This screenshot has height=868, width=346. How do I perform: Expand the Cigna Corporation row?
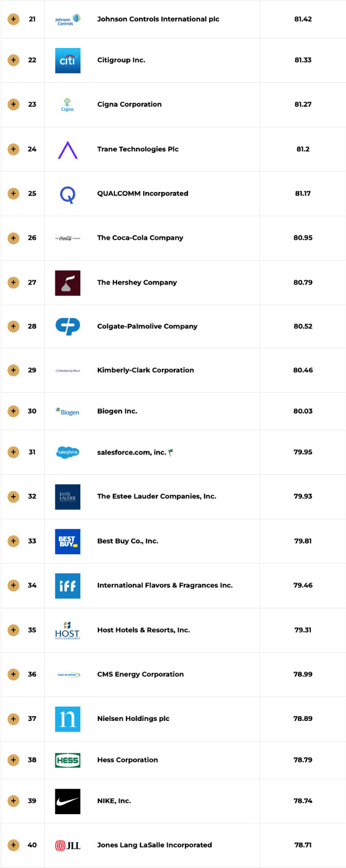[13, 104]
